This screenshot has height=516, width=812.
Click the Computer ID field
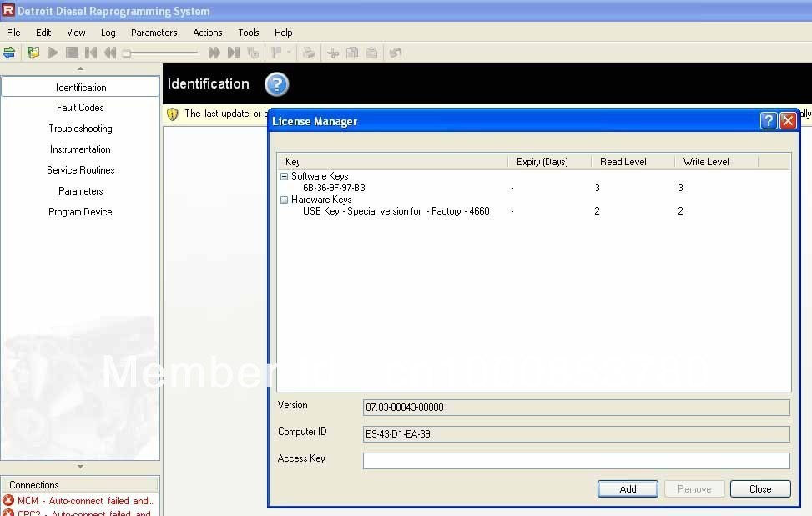[577, 433]
